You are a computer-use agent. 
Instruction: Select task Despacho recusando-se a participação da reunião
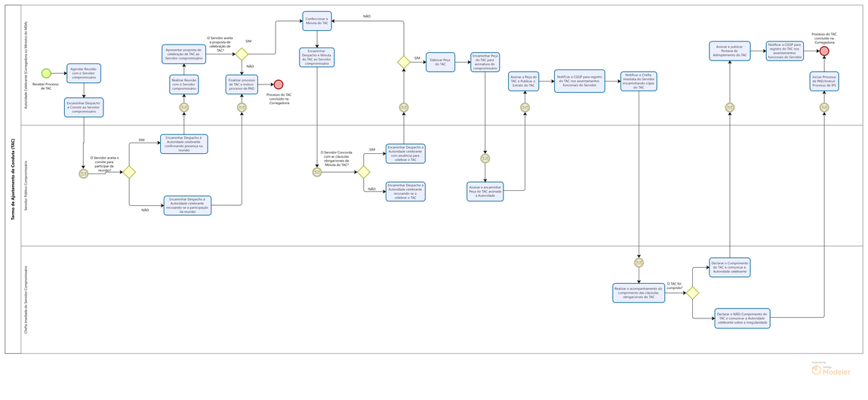[x=187, y=205]
